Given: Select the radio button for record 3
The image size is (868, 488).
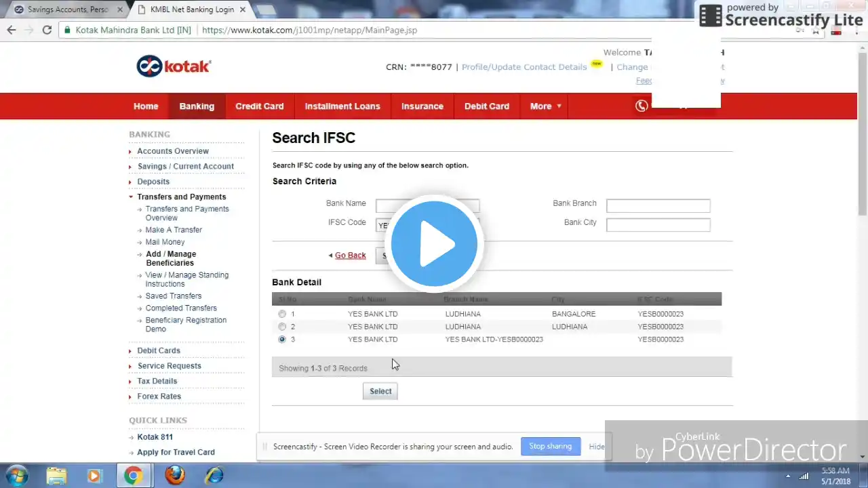Looking at the screenshot, I should (282, 340).
